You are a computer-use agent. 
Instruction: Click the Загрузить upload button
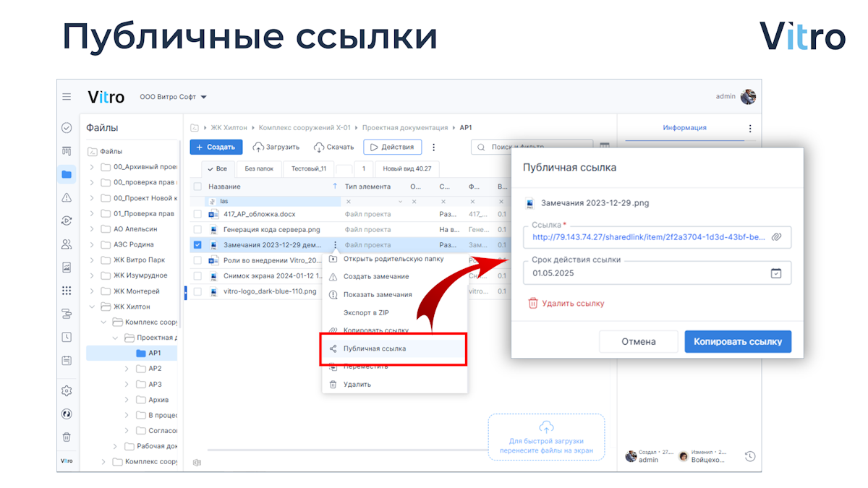coord(276,147)
